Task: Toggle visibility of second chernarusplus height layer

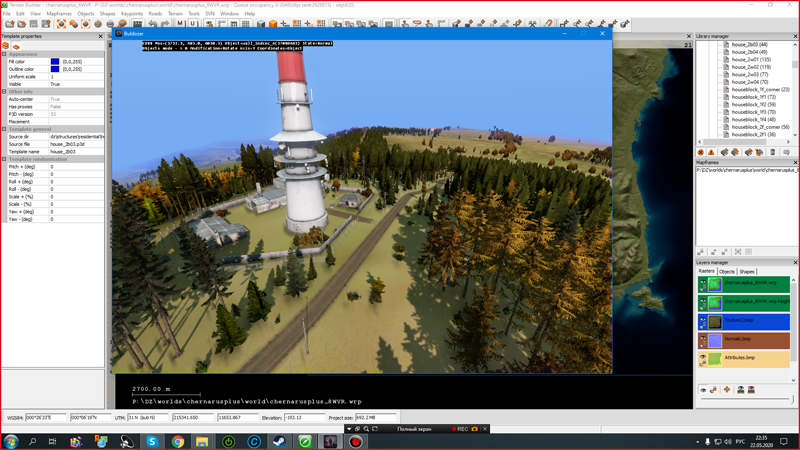Action: (x=703, y=303)
